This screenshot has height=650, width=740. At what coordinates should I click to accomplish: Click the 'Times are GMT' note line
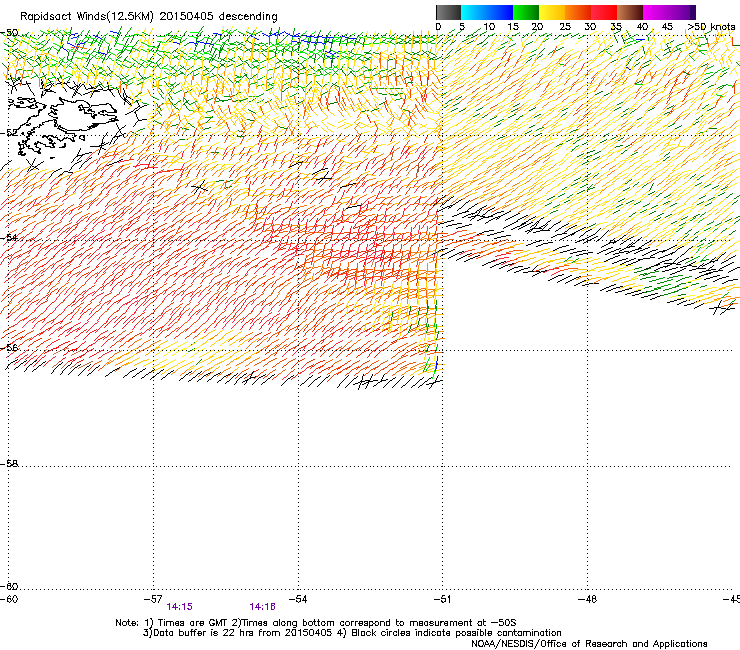315,623
